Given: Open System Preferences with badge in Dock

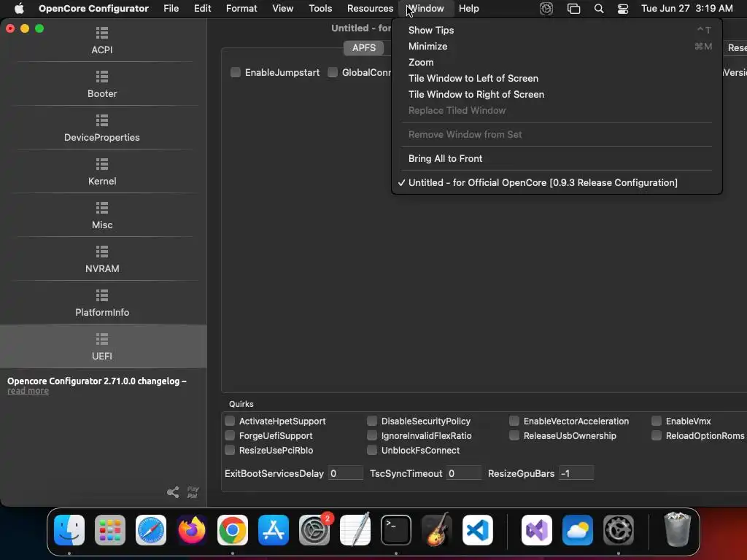Looking at the screenshot, I should (314, 530).
